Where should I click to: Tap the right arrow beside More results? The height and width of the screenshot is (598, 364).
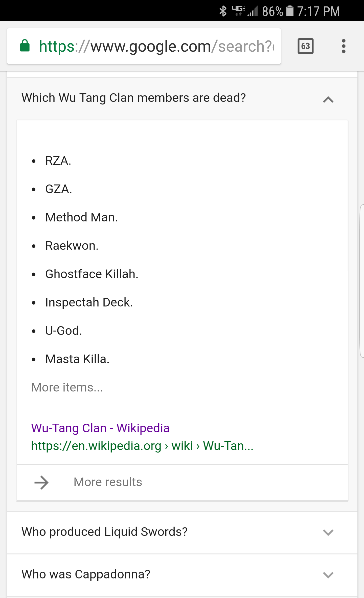(41, 482)
